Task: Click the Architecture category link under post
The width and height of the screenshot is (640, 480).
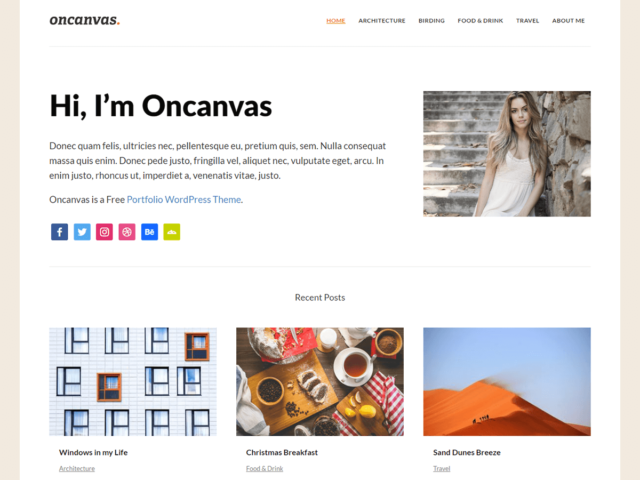Action: coord(77,469)
